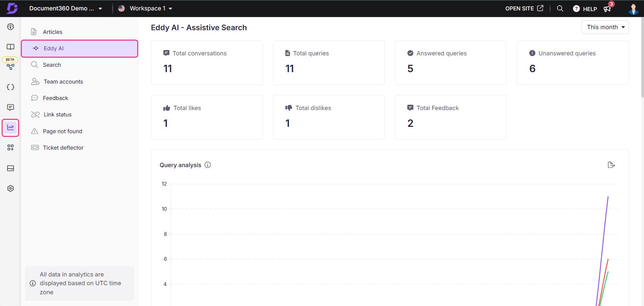Open the Drive storage icon
This screenshot has height=306, width=644.
10,168
